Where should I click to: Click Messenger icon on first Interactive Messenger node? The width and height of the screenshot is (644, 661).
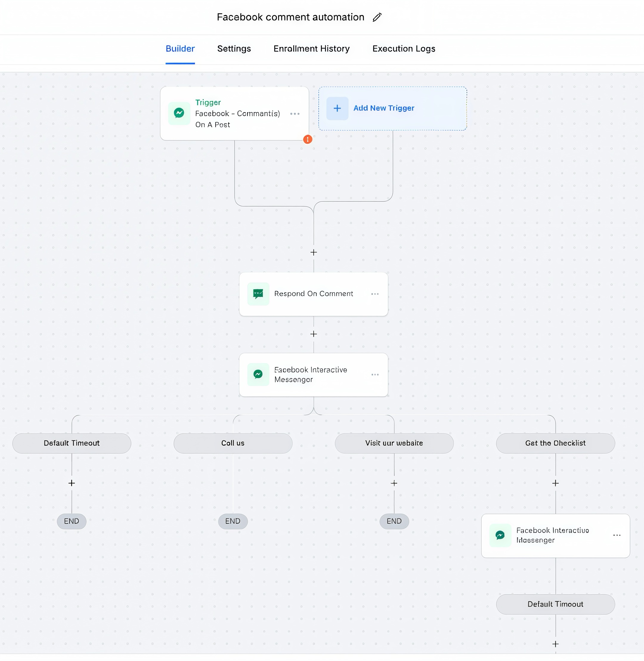coord(258,374)
